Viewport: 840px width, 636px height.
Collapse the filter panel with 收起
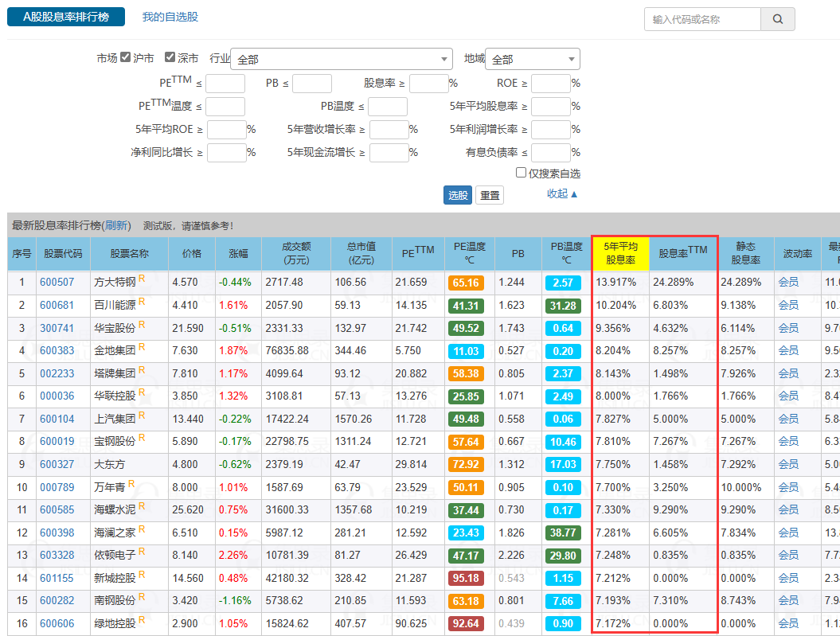point(562,193)
